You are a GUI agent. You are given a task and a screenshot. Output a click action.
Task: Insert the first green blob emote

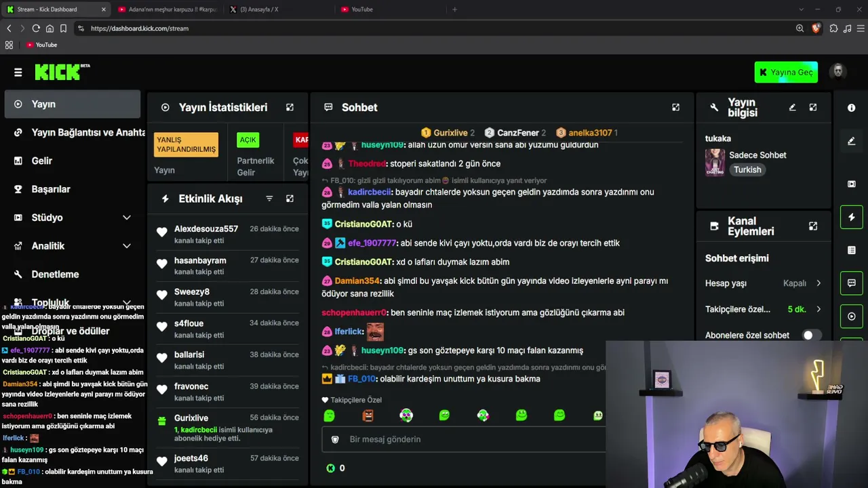(330, 415)
